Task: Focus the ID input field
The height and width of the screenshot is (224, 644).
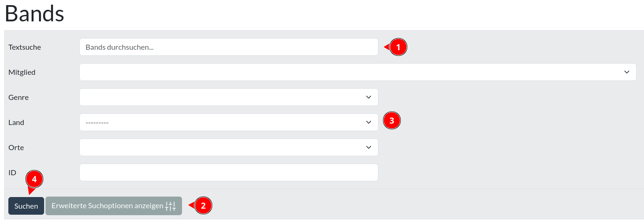Action: pyautogui.click(x=229, y=172)
